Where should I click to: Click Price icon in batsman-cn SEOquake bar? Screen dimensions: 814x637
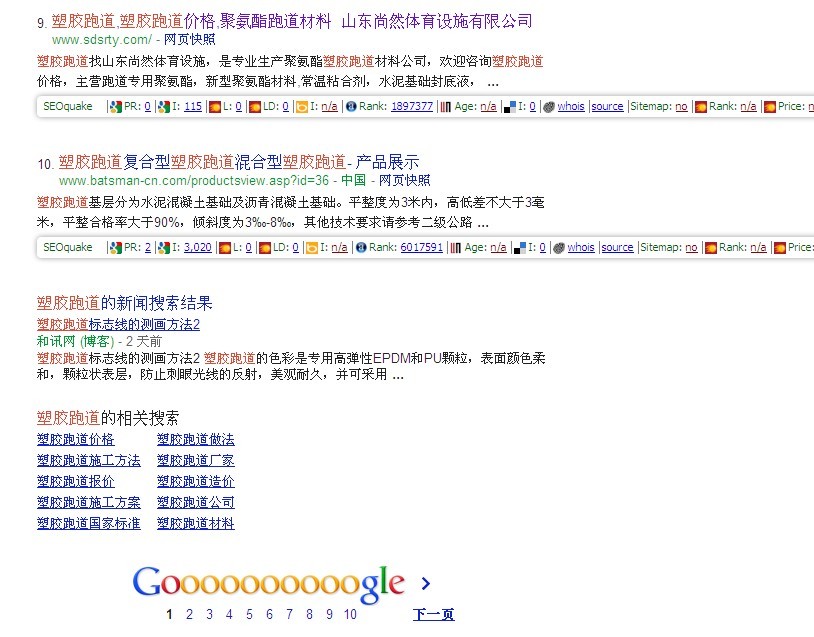coord(780,248)
